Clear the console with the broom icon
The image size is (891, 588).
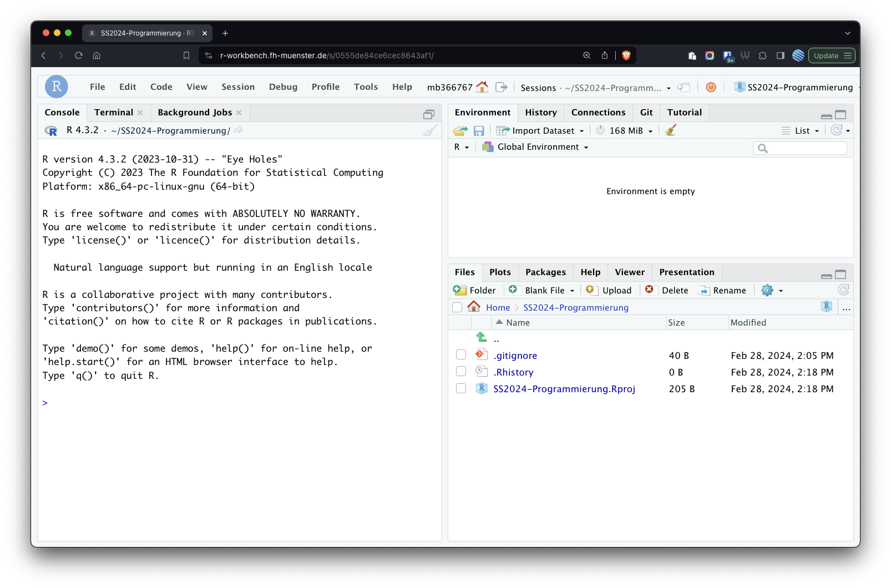(x=430, y=130)
